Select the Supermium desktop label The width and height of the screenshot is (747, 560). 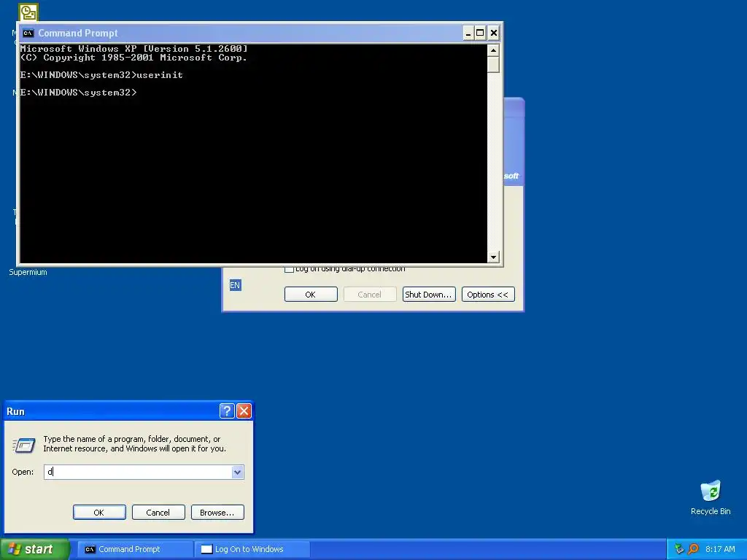coord(28,273)
